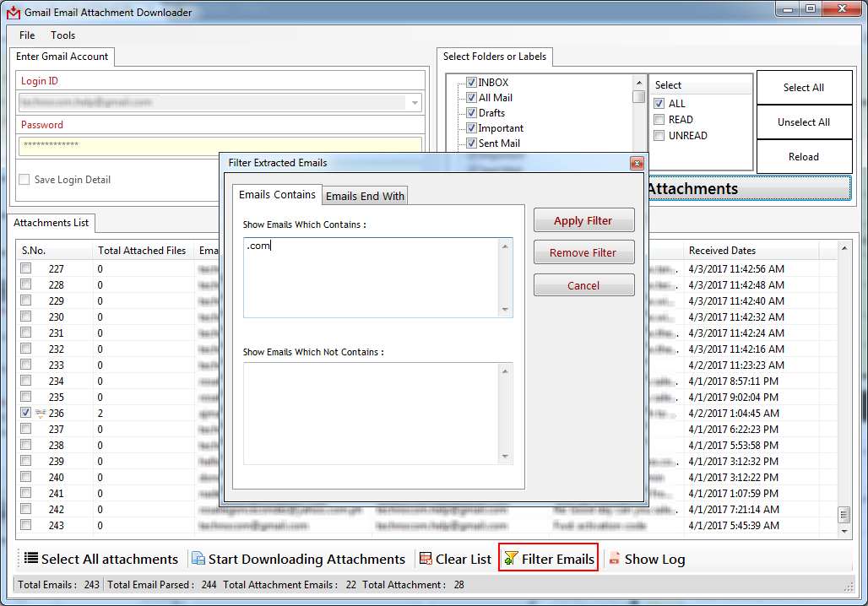Click the Filter Emails toolbar button
This screenshot has width=868, height=606.
pos(548,559)
